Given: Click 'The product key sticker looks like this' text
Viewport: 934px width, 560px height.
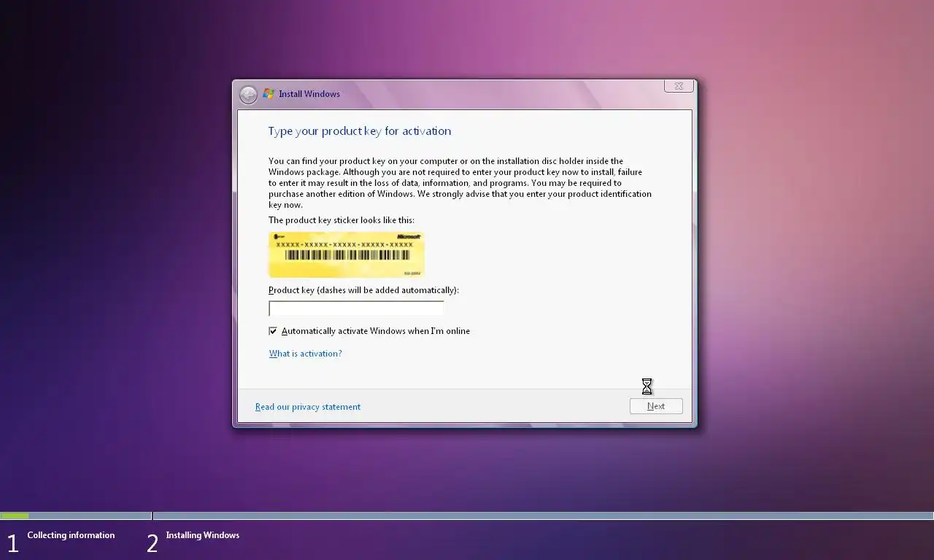Looking at the screenshot, I should 341,220.
